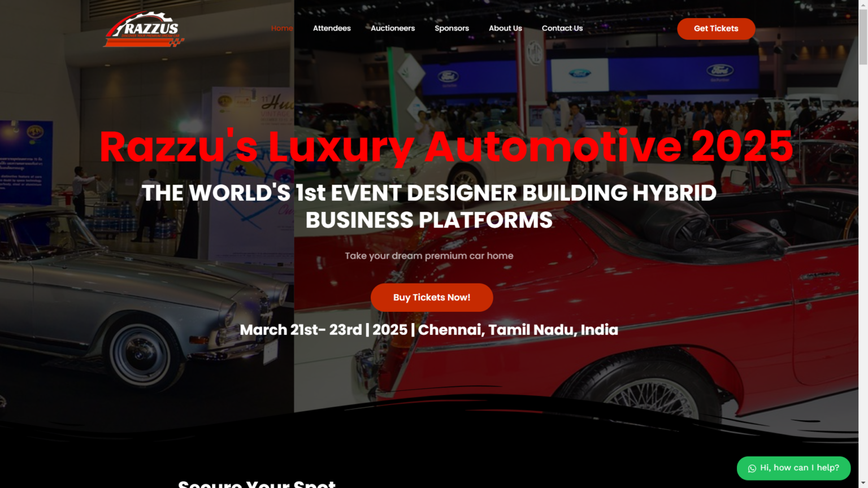868x488 pixels.
Task: Click the event date and location text
Action: click(x=429, y=330)
